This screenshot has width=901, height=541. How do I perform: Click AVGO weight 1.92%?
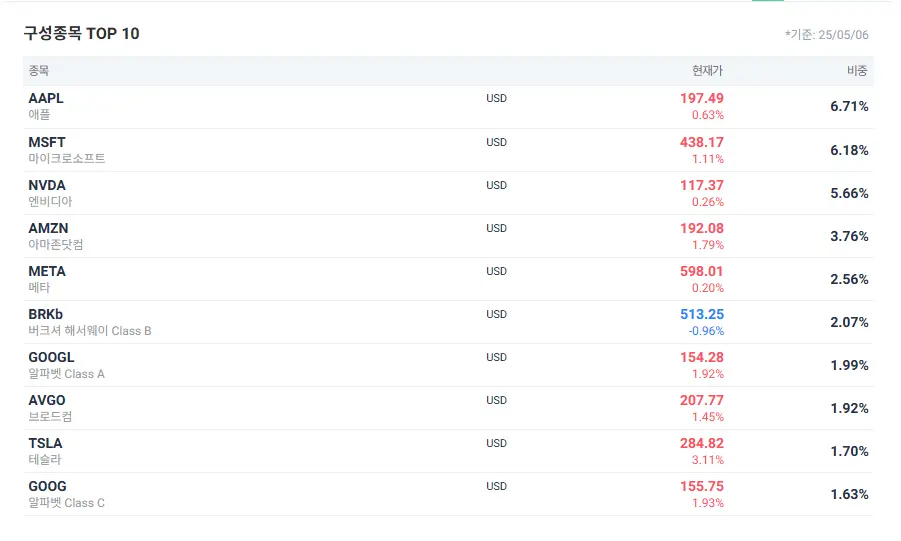849,408
